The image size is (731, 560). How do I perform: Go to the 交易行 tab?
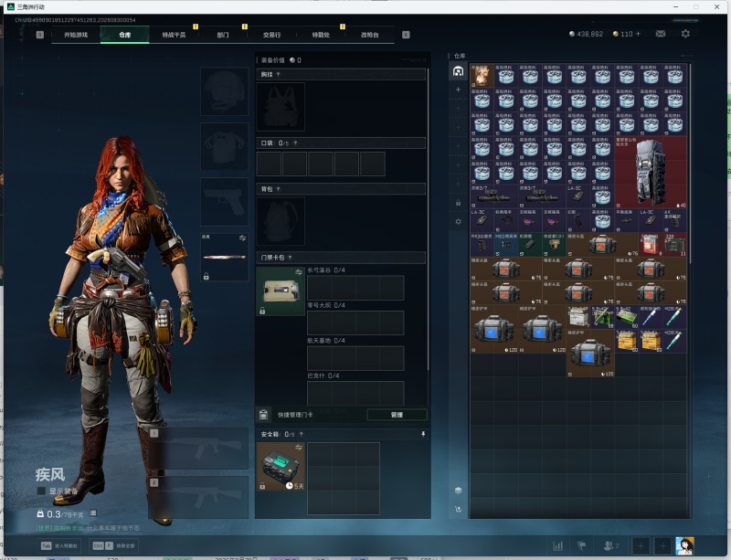(x=271, y=35)
